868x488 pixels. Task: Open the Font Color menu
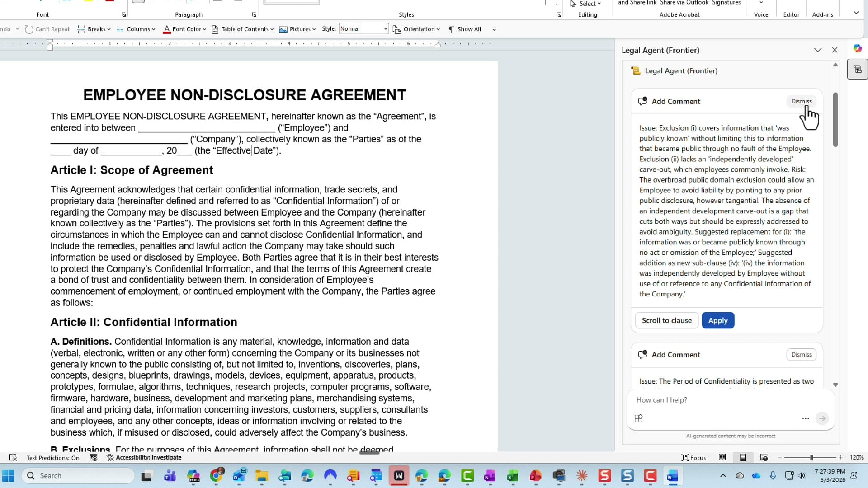[184, 29]
